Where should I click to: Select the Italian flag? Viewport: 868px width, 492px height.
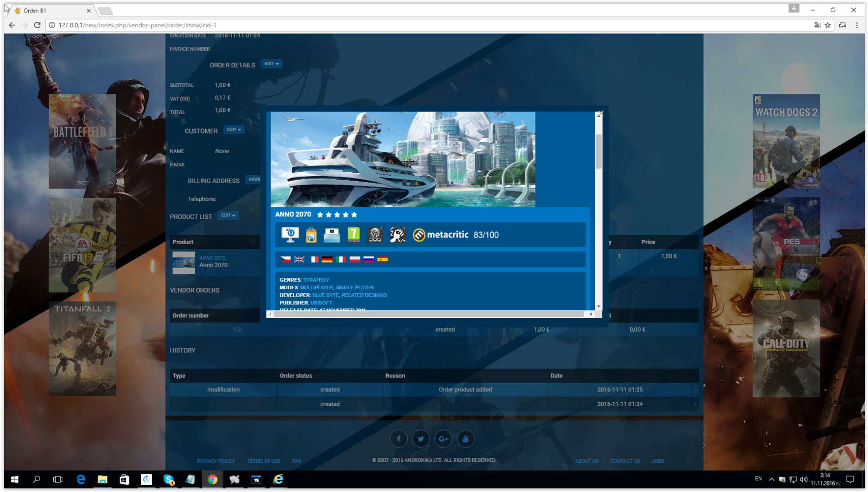(341, 259)
